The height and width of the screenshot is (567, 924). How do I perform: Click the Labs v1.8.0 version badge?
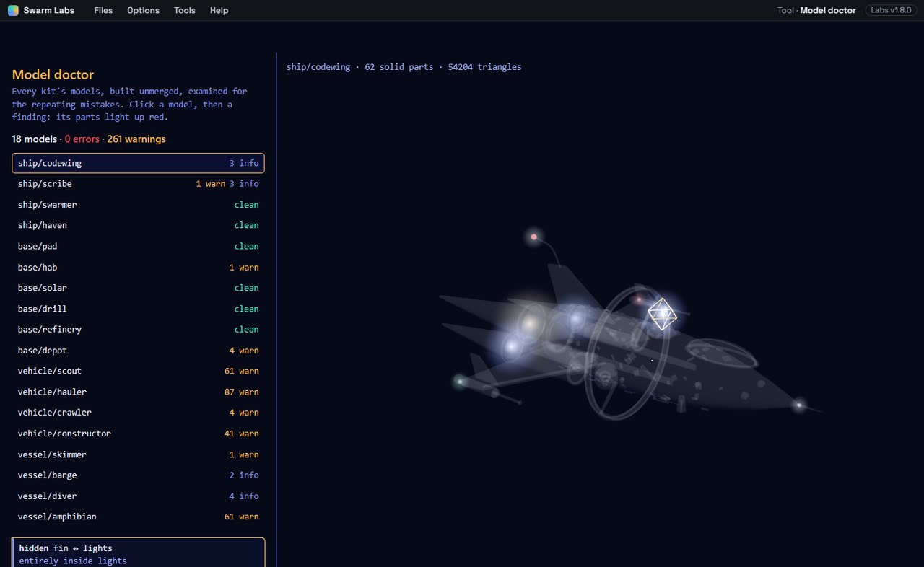(891, 10)
